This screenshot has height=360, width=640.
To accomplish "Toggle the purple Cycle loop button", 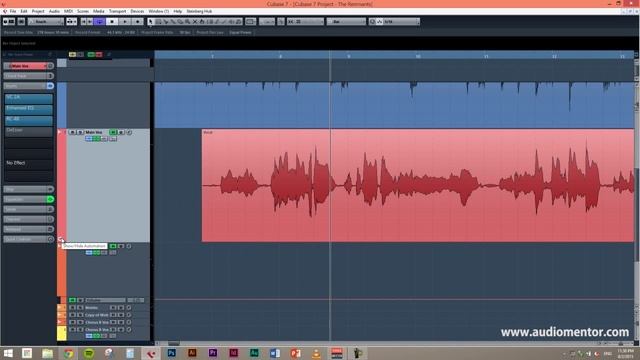I will [x=99, y=22].
